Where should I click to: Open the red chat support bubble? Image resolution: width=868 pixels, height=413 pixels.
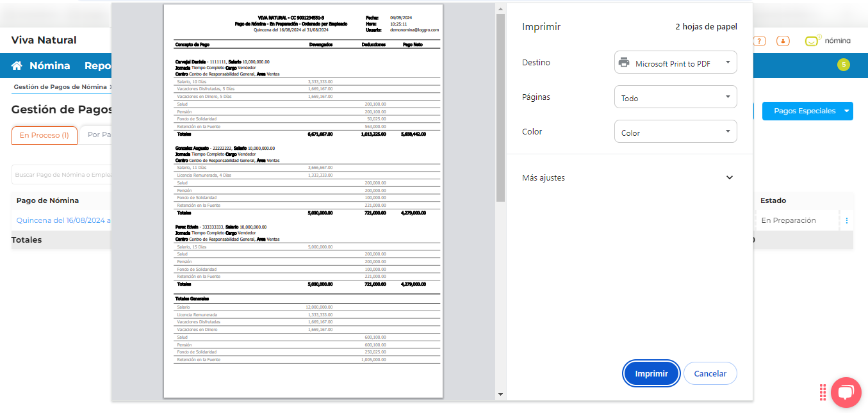click(x=846, y=393)
